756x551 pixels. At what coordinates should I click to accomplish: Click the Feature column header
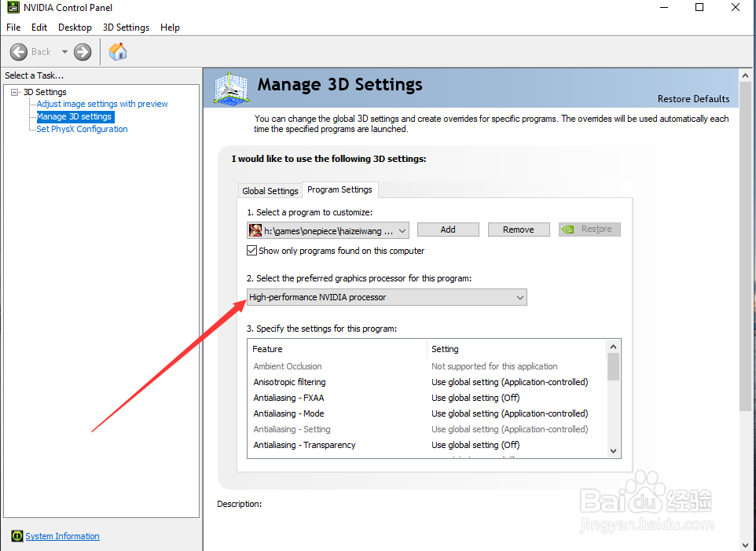pos(337,349)
